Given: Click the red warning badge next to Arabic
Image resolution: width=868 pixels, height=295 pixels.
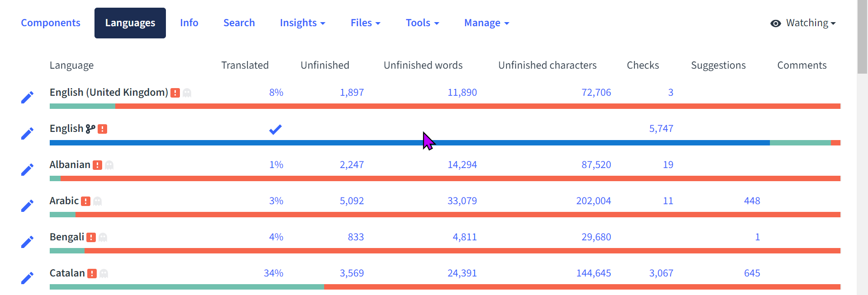Looking at the screenshot, I should point(87,201).
